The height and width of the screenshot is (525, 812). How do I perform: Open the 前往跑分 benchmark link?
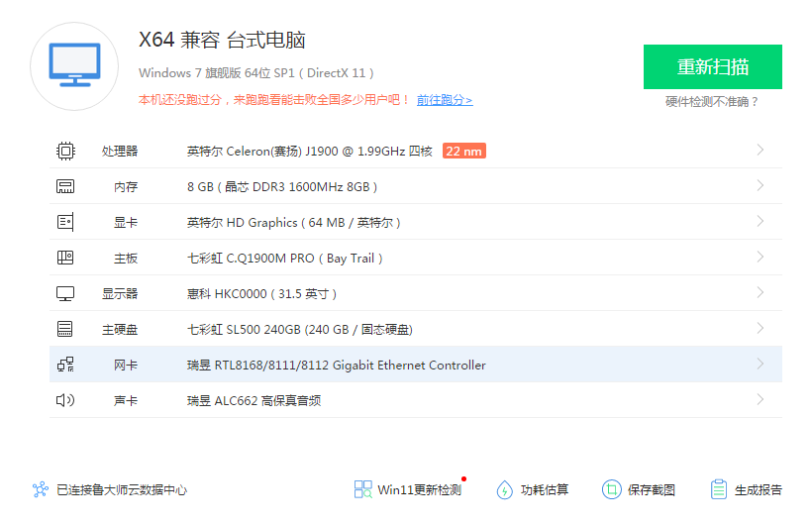[x=444, y=100]
